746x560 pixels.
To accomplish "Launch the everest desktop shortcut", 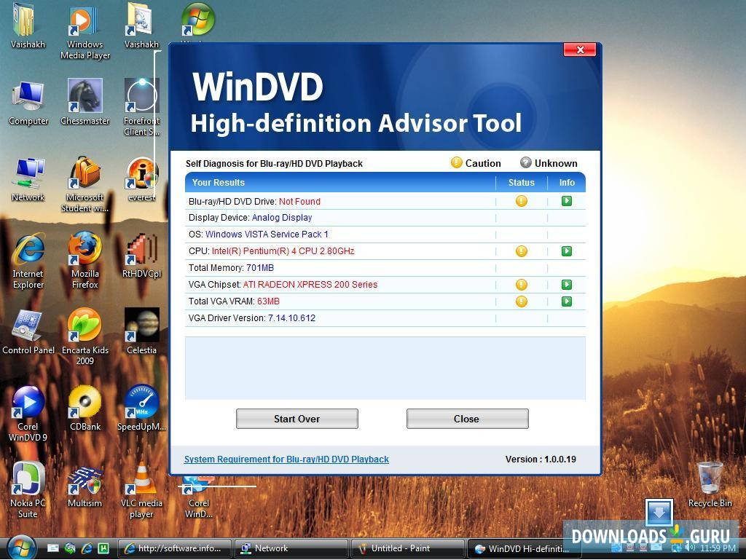I will [x=142, y=180].
